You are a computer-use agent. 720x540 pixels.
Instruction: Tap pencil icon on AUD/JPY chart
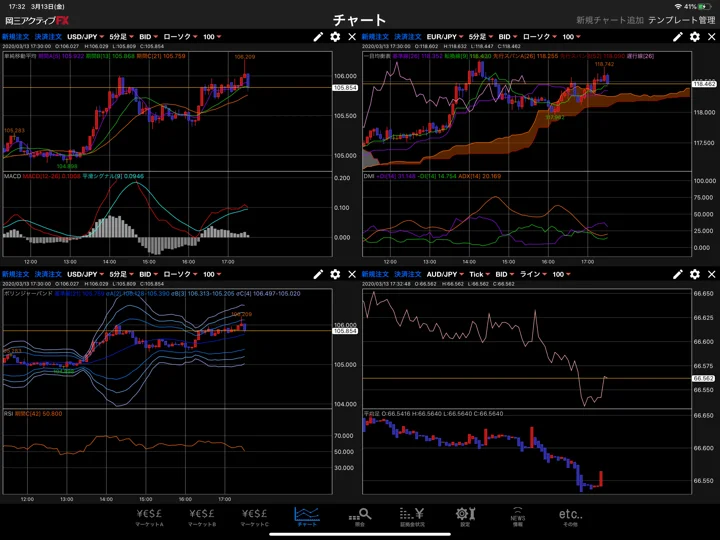(x=678, y=274)
